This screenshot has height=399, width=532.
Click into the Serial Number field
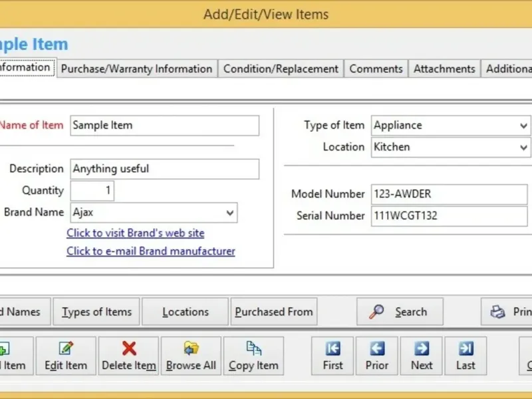coord(450,215)
